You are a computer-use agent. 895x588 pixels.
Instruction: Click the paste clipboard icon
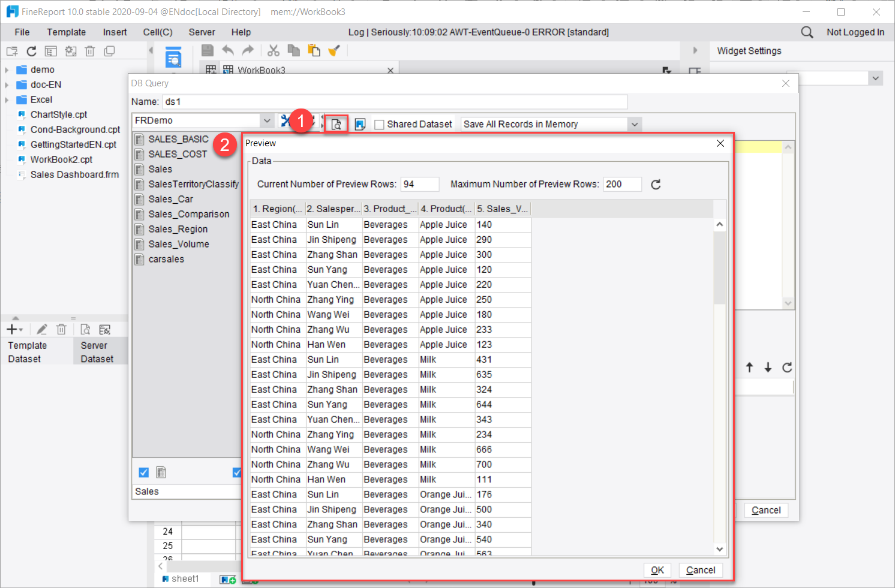(x=314, y=50)
